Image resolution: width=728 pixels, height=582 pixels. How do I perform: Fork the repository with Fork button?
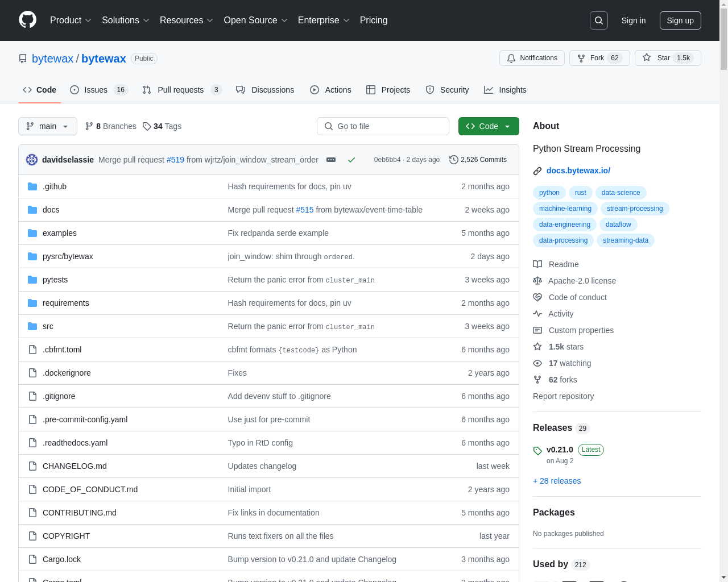pyautogui.click(x=599, y=58)
